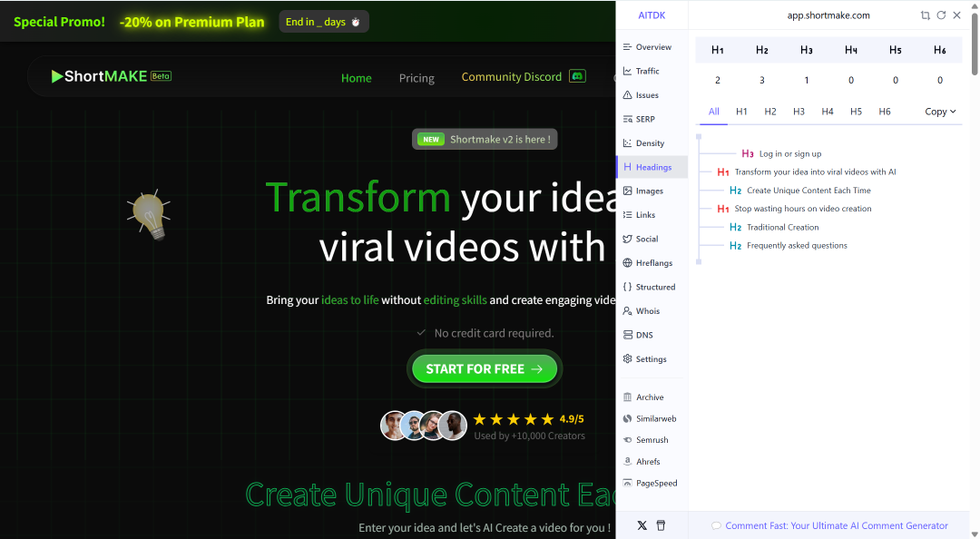Open the Semrush tool icon
Image resolution: width=980 pixels, height=539 pixels.
click(x=628, y=439)
